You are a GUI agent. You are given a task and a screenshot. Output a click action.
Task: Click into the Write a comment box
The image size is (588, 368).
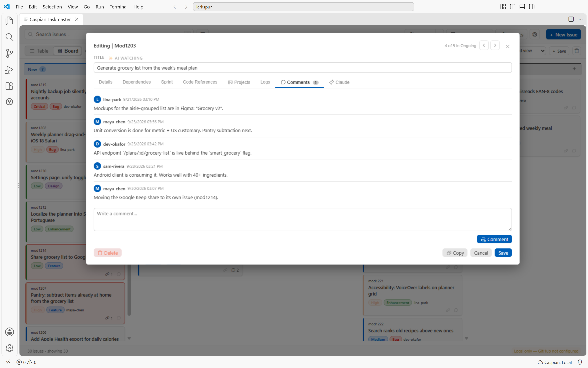302,219
